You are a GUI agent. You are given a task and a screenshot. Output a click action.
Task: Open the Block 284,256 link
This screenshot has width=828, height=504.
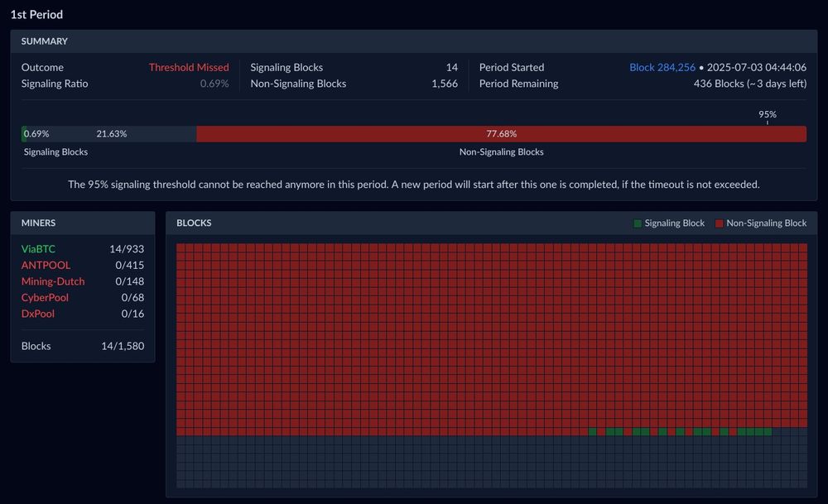pos(662,67)
